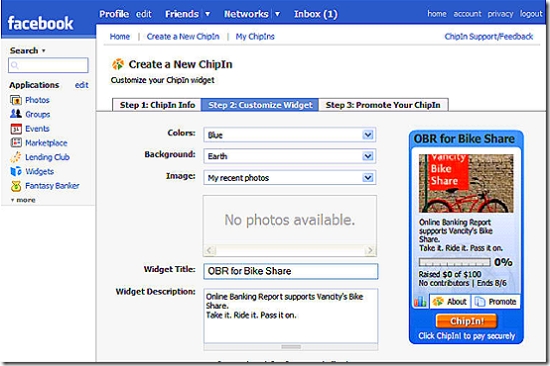Open the Photos application icon

pos(16,100)
